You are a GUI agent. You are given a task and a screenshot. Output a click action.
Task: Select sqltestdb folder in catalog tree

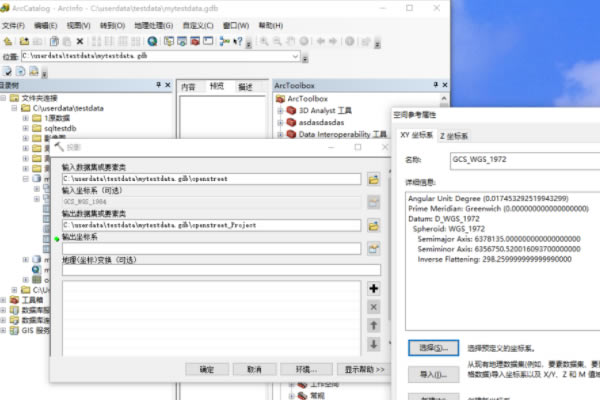click(x=60, y=128)
